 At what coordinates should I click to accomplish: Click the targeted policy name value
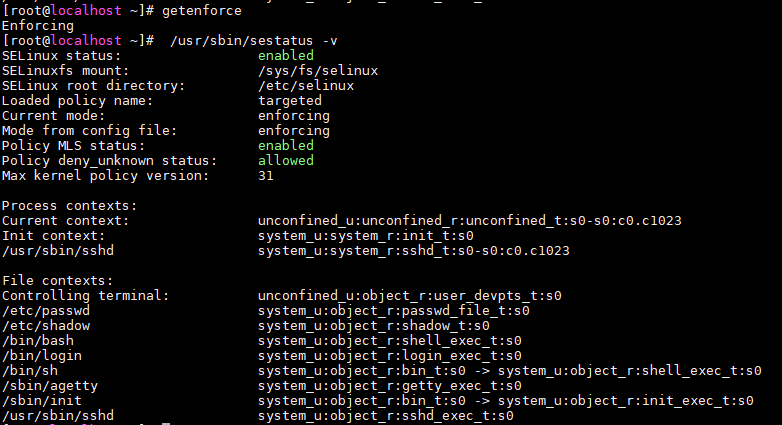click(x=289, y=101)
